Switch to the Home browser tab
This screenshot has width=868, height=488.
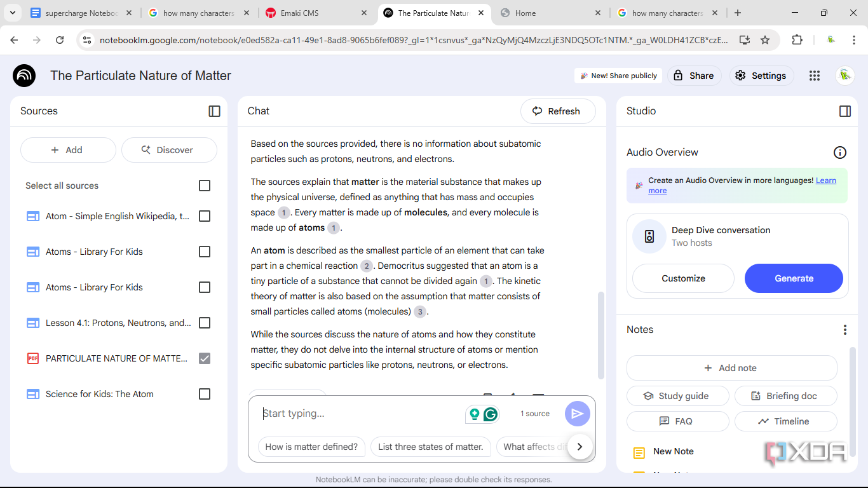tap(551, 13)
